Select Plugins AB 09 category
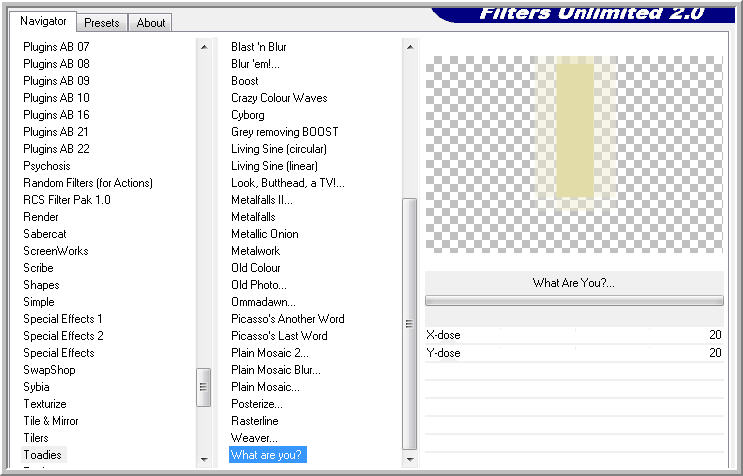Screen dimensions: 743x476 56,81
